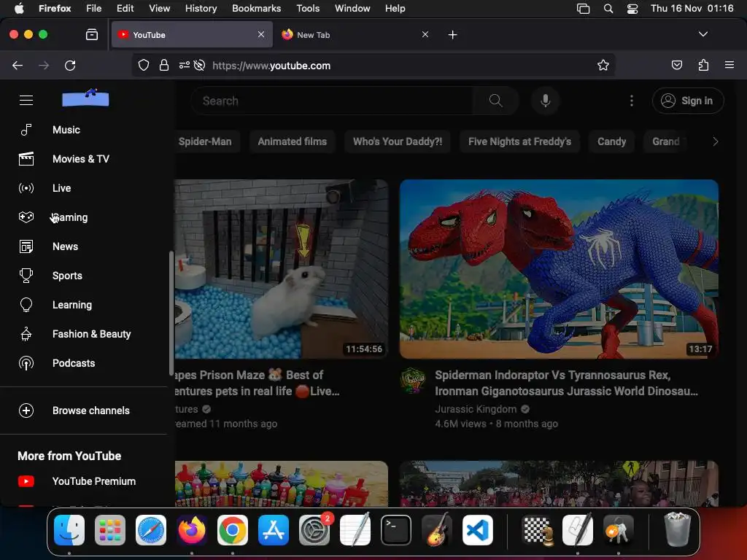
Task: Open the Tools menu
Action: tap(308, 9)
